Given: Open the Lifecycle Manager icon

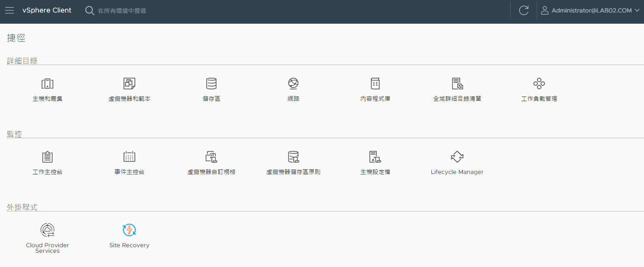Looking at the screenshot, I should 457,157.
